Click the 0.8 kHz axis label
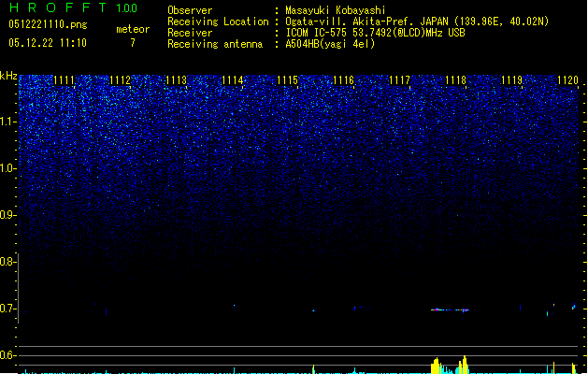This screenshot has width=588, height=374. [x=7, y=262]
